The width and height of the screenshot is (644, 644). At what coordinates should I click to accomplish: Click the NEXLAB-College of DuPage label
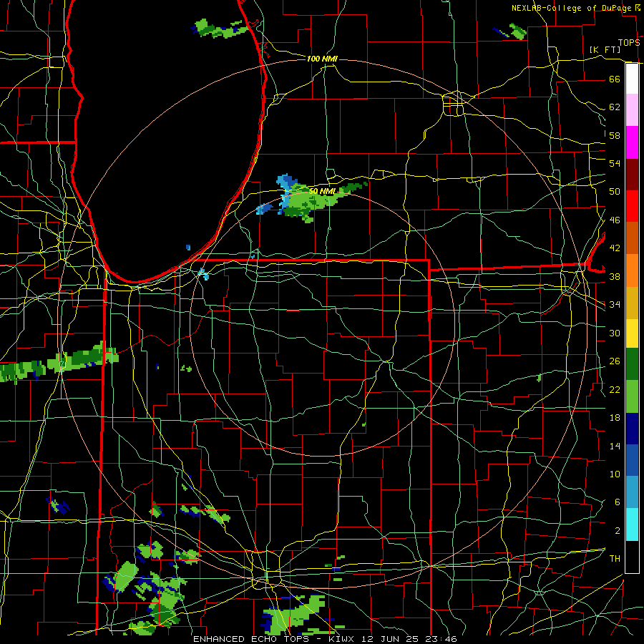click(x=571, y=8)
